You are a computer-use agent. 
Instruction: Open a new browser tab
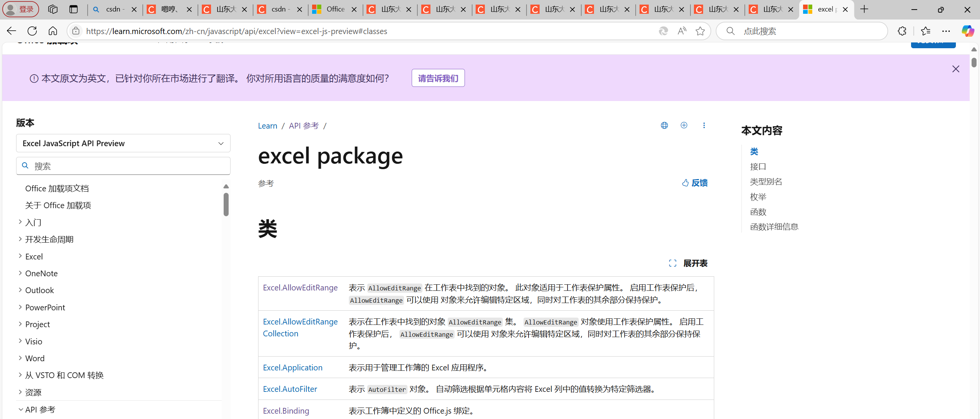pos(864,9)
